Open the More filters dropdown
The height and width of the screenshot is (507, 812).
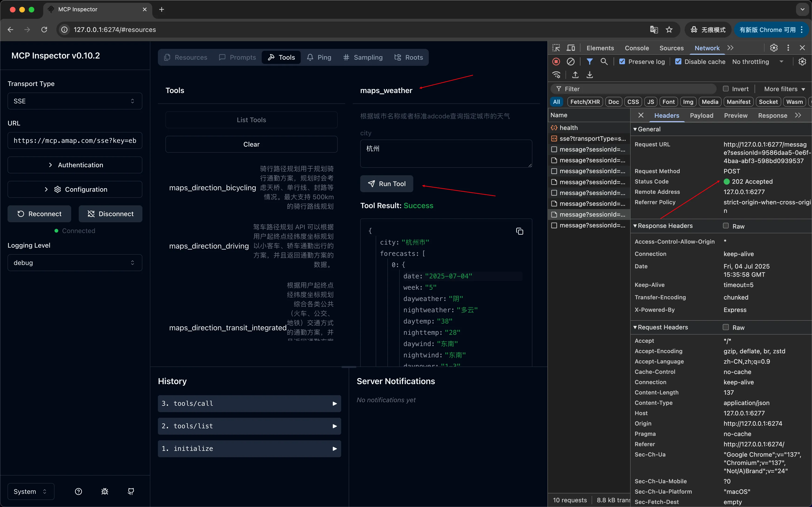[x=785, y=89]
